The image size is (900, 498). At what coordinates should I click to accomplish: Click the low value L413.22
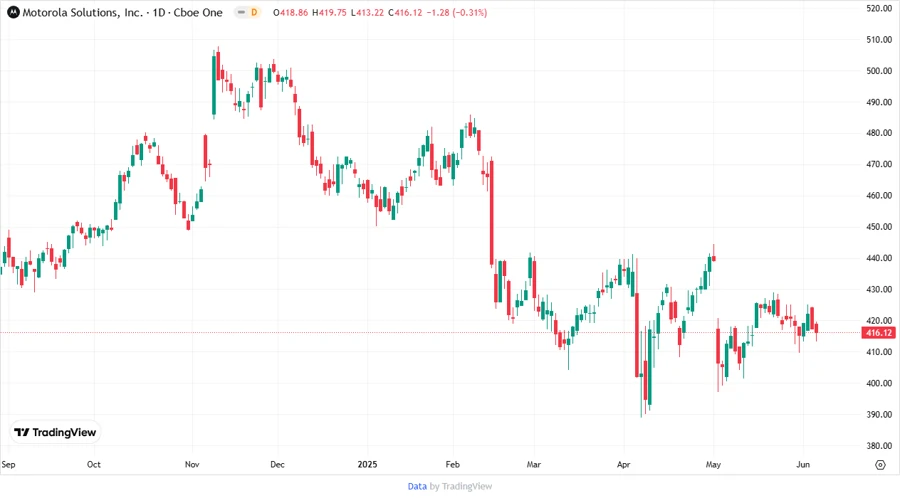pos(367,12)
